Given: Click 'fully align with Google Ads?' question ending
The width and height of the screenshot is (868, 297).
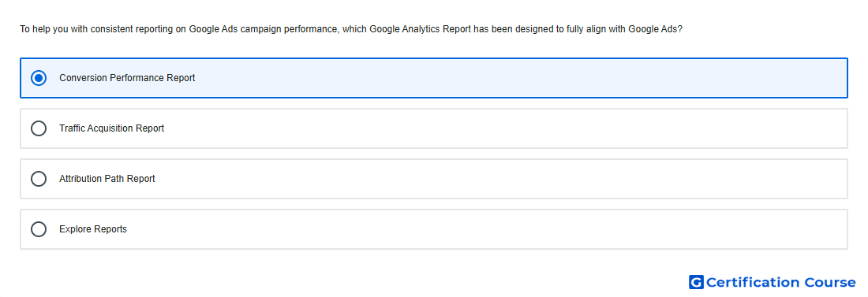Looking at the screenshot, I should tap(624, 29).
